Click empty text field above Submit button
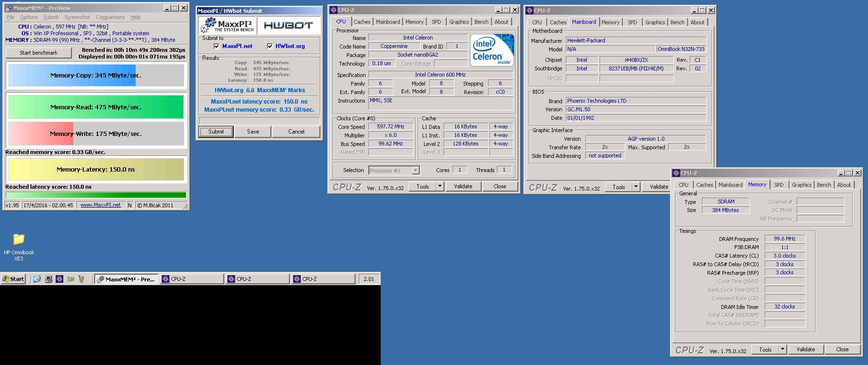The width and height of the screenshot is (868, 365). tap(259, 121)
